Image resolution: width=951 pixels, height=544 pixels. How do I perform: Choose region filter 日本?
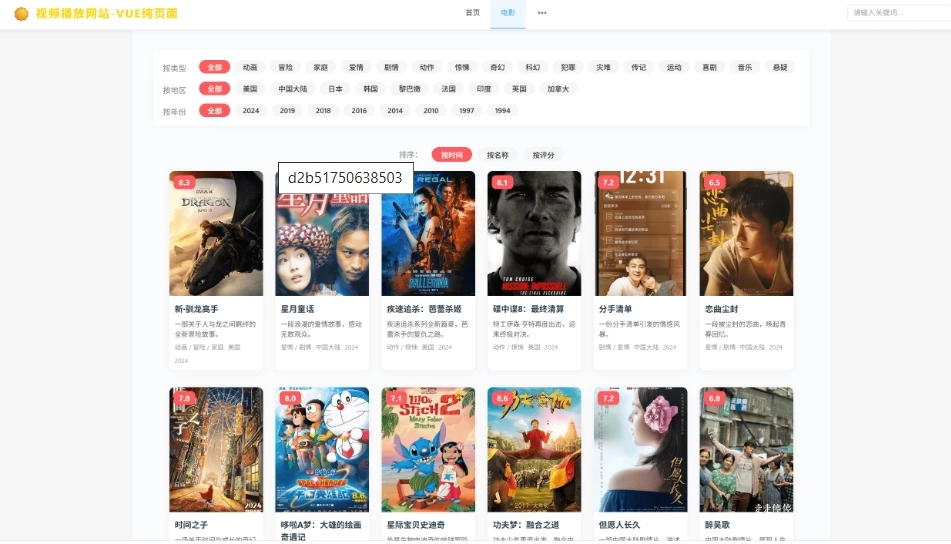(336, 89)
